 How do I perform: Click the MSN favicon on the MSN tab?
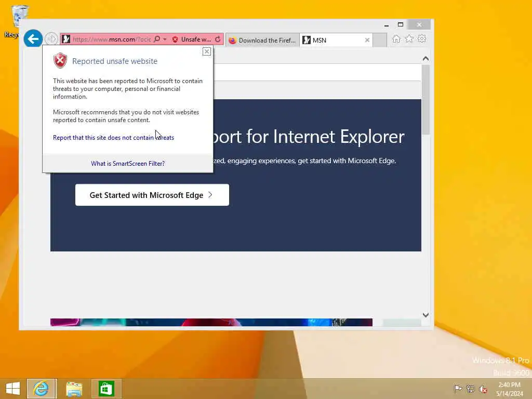(x=307, y=40)
